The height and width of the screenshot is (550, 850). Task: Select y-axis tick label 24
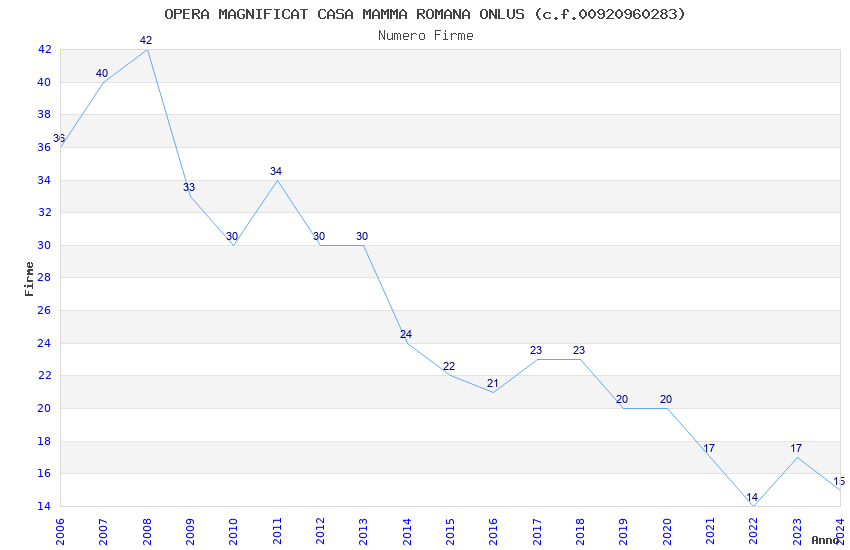[44, 343]
